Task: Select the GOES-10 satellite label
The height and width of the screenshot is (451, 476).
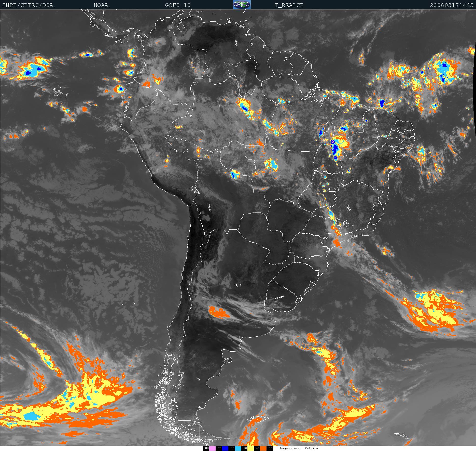Action: coord(178,5)
